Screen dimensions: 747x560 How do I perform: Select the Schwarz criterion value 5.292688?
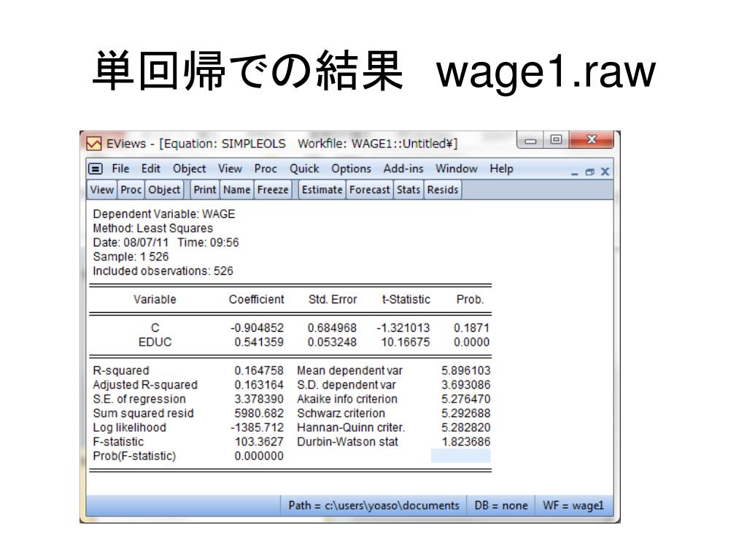point(466,413)
